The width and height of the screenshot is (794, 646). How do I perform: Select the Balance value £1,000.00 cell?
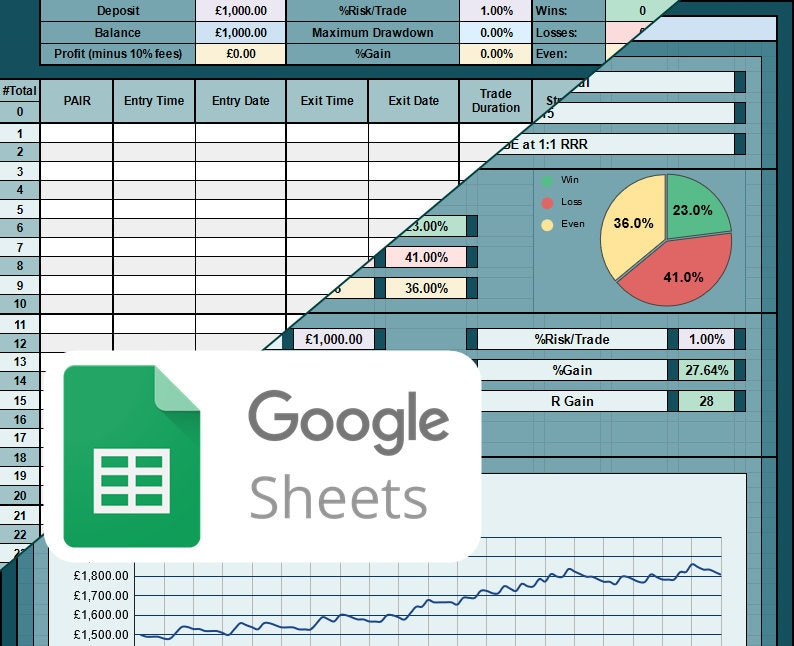pyautogui.click(x=241, y=32)
